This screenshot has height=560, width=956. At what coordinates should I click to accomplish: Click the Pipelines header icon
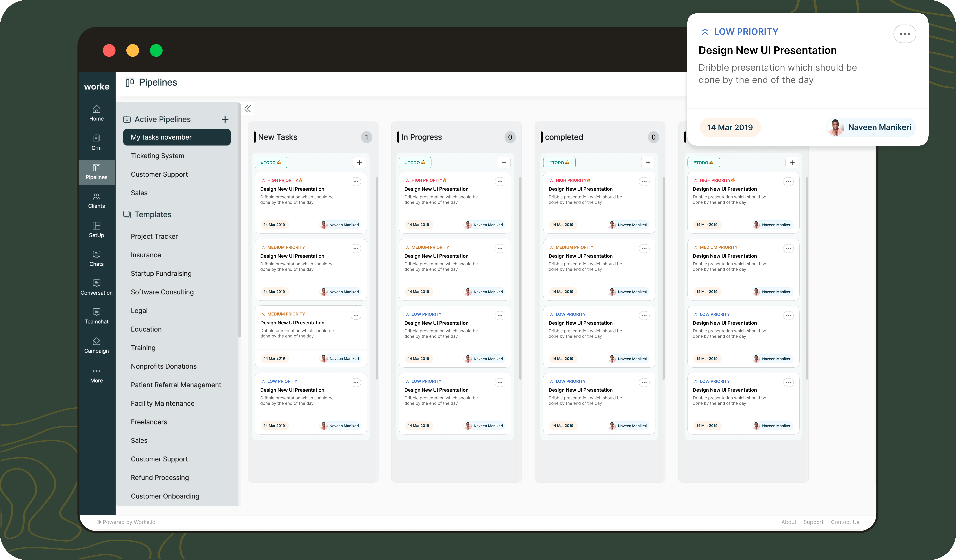coord(130,82)
